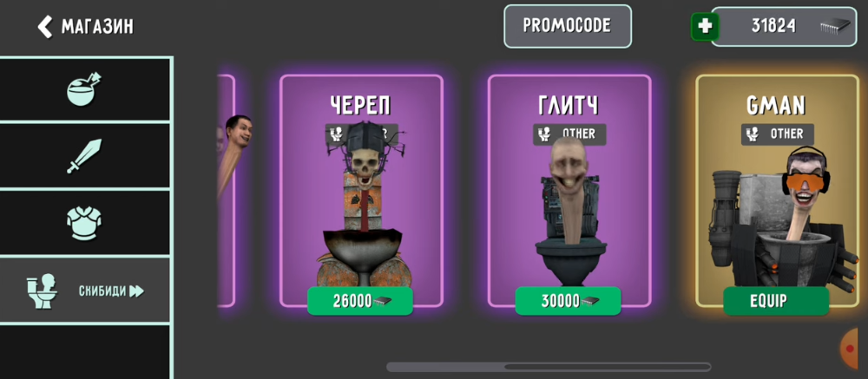Buy Глитч for 30000
The image size is (868, 379).
point(568,301)
